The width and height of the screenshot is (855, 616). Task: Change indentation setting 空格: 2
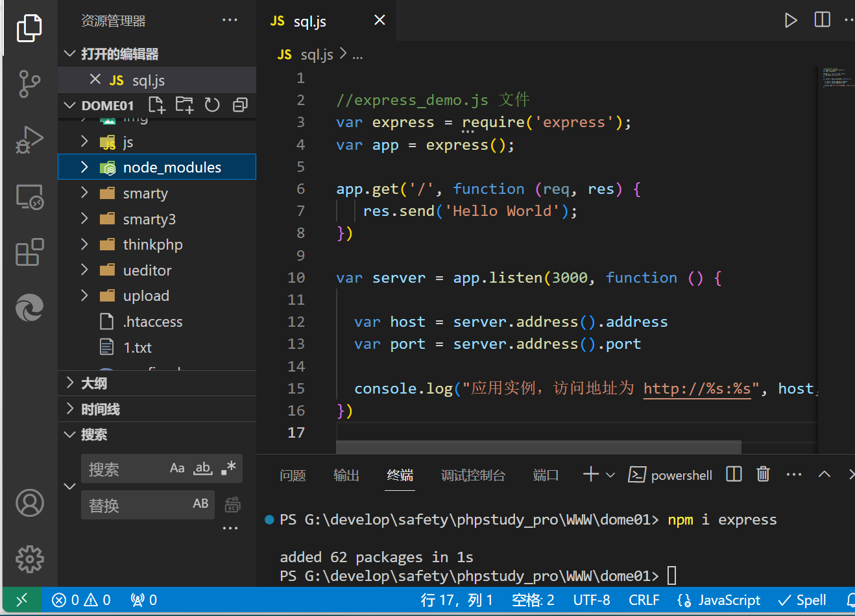[x=533, y=600]
